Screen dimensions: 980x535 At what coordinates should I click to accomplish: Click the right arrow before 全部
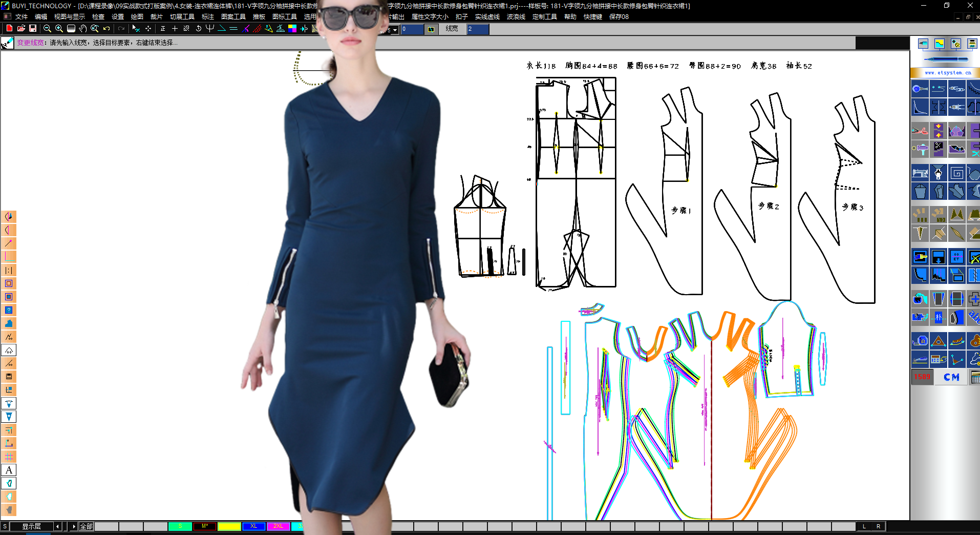74,526
